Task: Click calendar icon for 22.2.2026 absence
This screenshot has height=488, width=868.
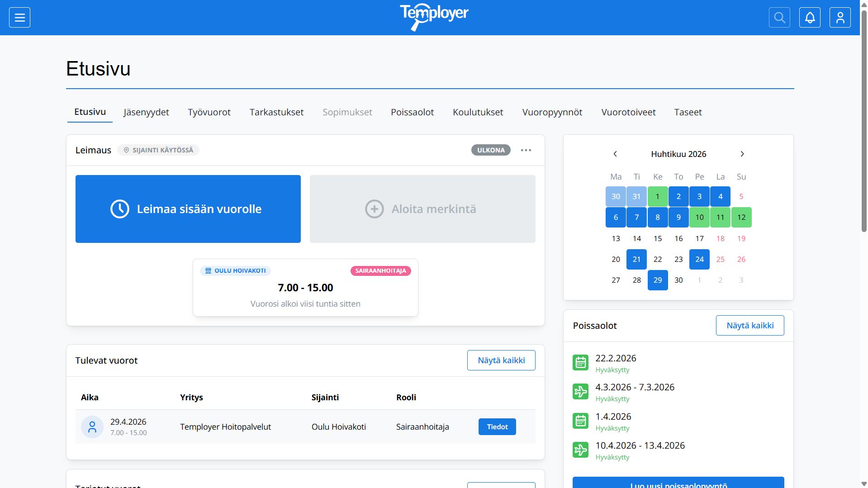Action: [x=580, y=363]
